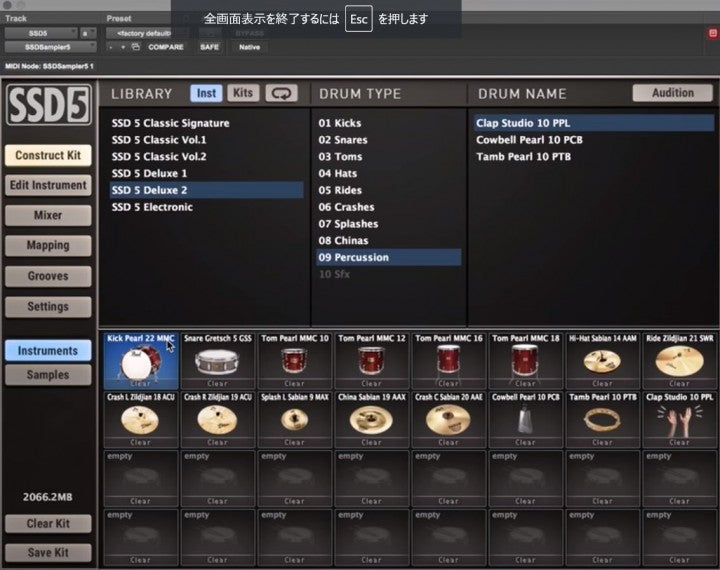Click the Audition button
Image resolution: width=720 pixels, height=570 pixels.
pyautogui.click(x=672, y=93)
